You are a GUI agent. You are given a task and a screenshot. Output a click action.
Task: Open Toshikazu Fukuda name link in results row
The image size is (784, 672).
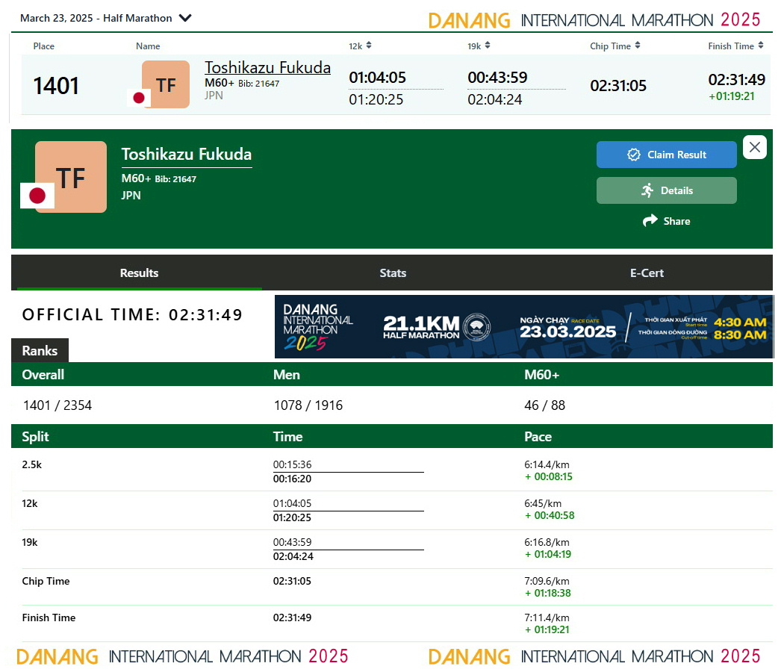click(x=267, y=67)
